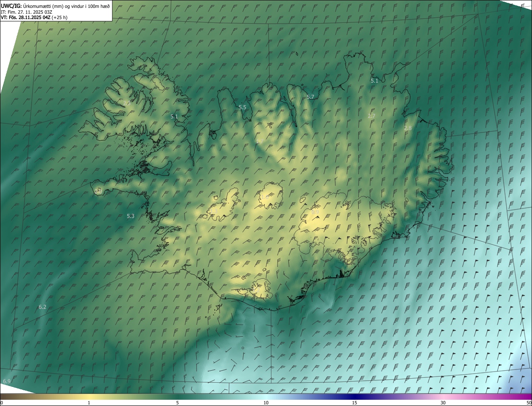Click the 2.8 value label

(x=408, y=128)
